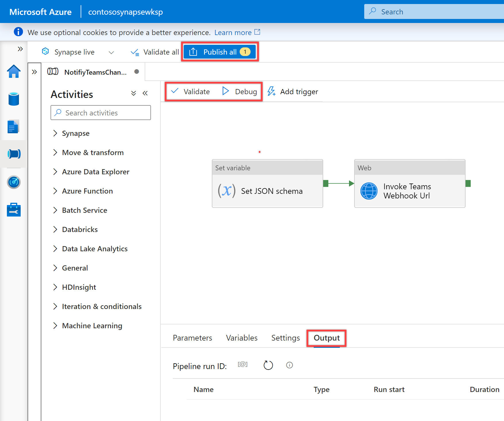Switch to the Variables tab
Viewport: 504px width, 421px height.
tap(242, 338)
